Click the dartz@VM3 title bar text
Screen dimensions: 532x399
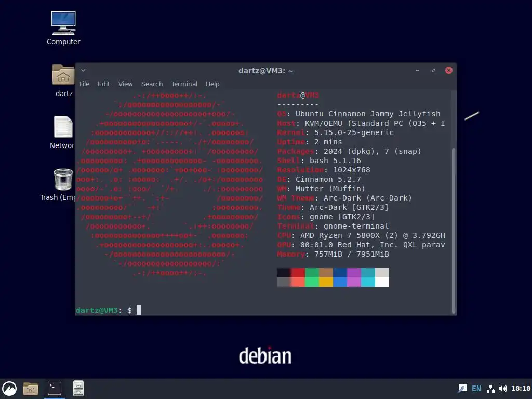[x=265, y=71]
